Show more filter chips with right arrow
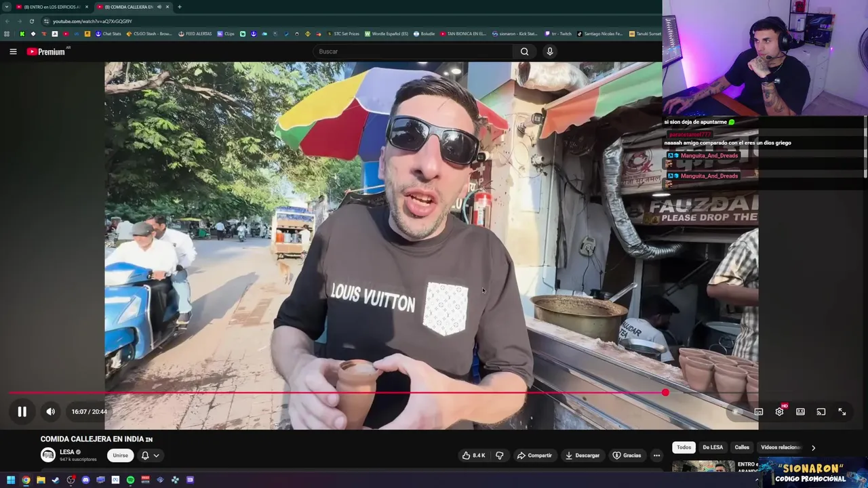This screenshot has width=868, height=488. point(813,447)
